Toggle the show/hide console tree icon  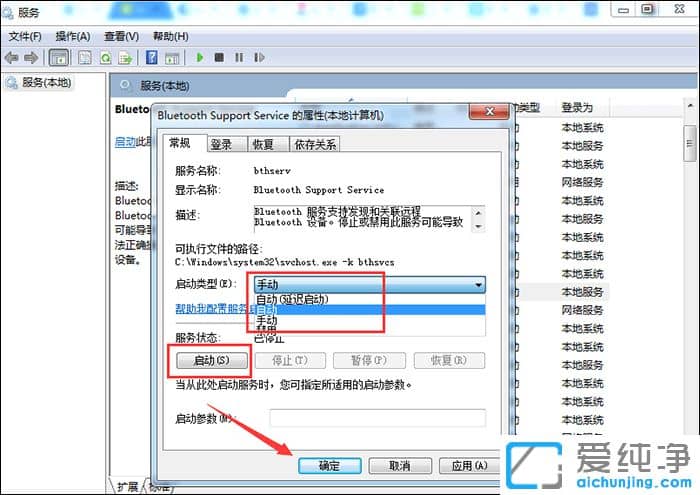(59, 58)
